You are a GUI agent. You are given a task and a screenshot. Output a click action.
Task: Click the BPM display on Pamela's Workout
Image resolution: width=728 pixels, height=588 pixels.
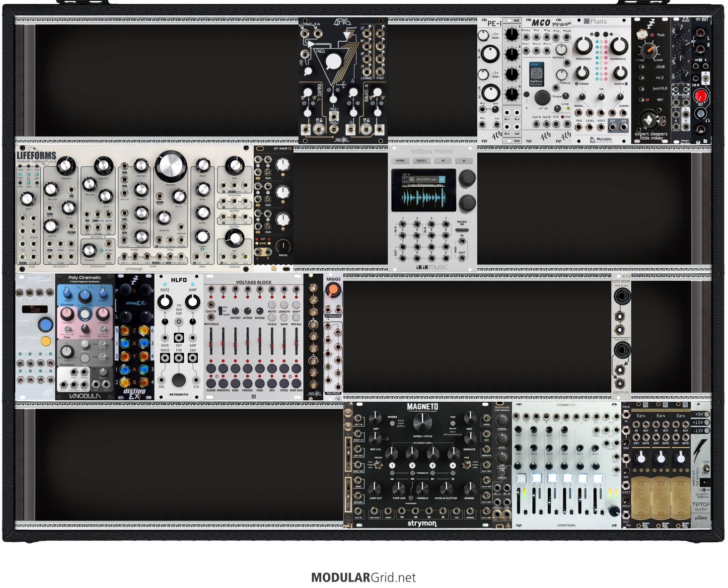tap(35, 309)
